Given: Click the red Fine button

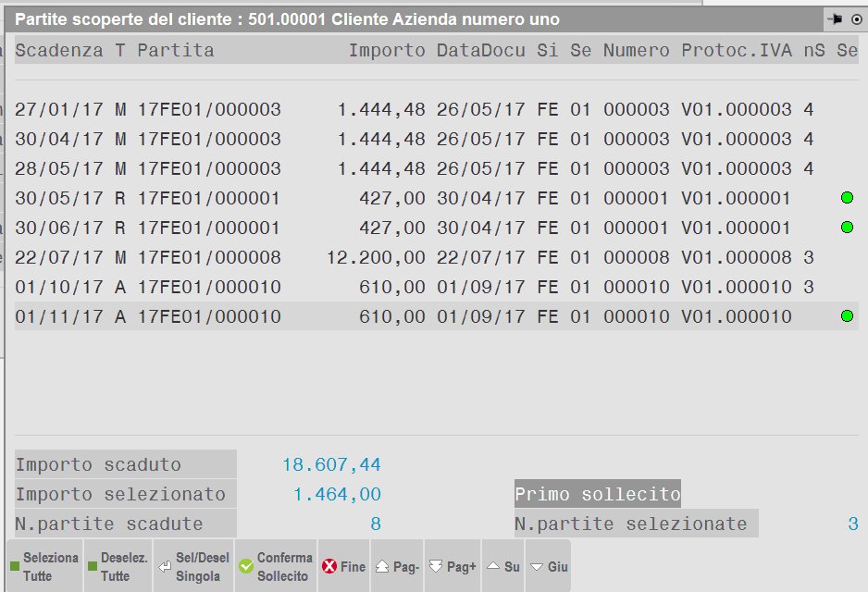Looking at the screenshot, I should point(343,567).
